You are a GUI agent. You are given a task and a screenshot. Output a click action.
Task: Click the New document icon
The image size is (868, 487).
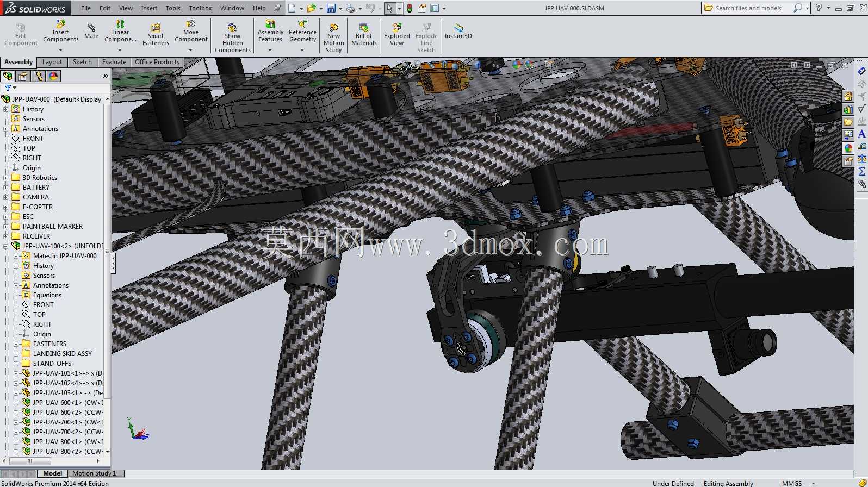(292, 8)
